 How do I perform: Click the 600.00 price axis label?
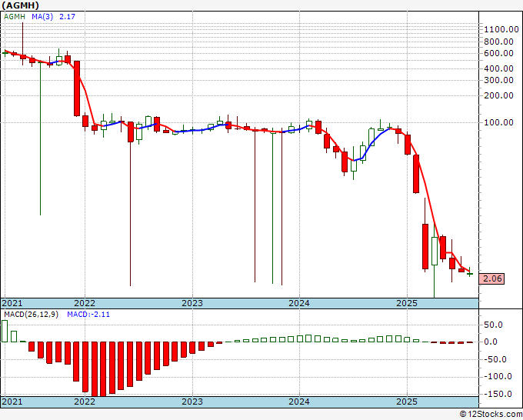pyautogui.click(x=498, y=53)
